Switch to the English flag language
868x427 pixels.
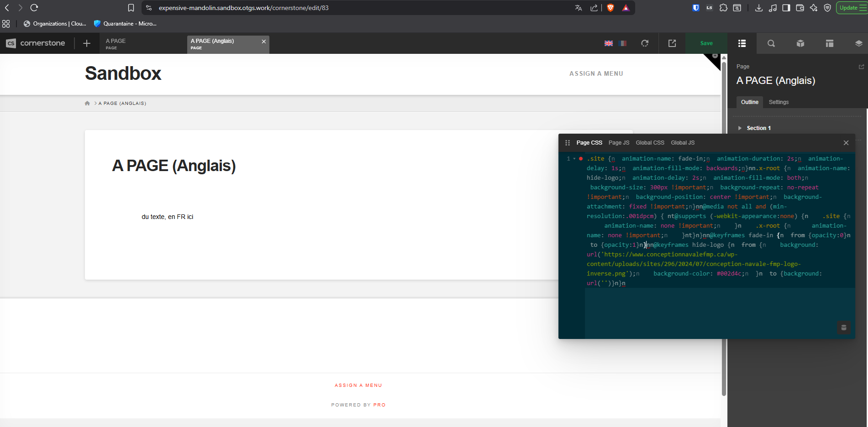[609, 43]
